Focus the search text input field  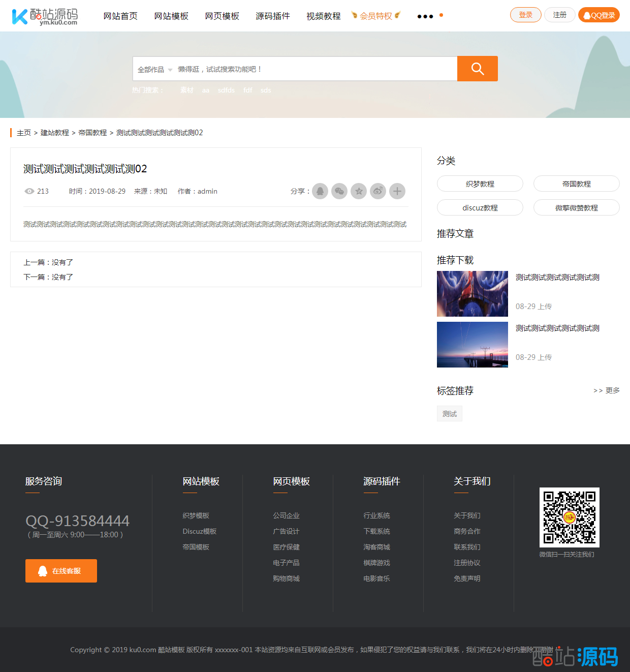point(315,69)
